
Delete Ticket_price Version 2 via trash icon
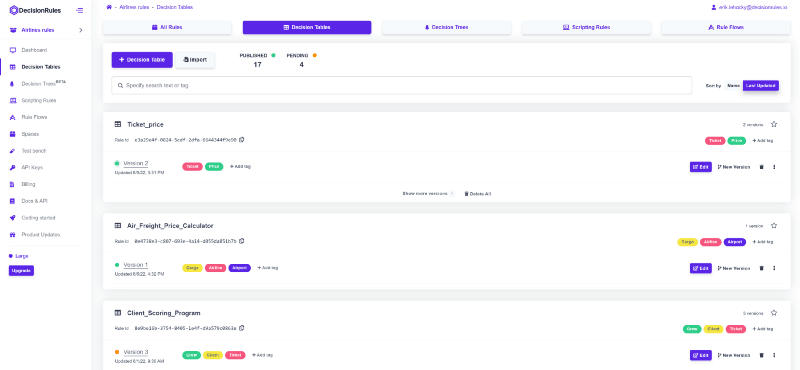pyautogui.click(x=762, y=167)
